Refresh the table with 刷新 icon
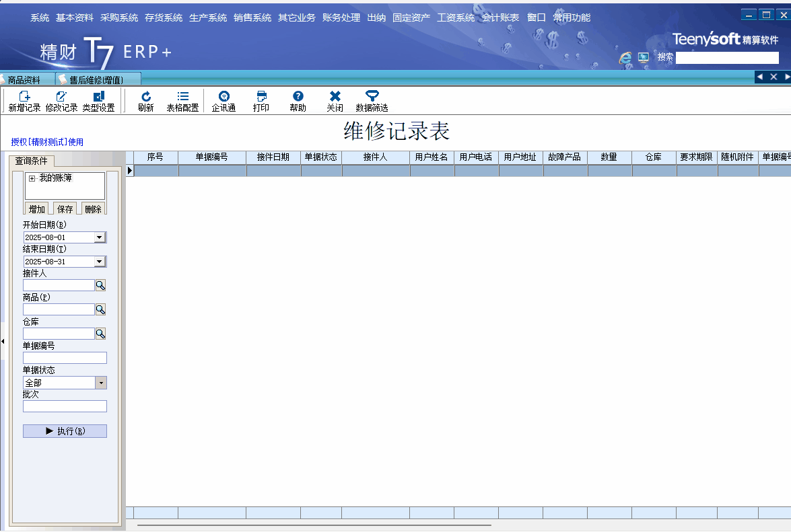The image size is (791, 532). [145, 97]
